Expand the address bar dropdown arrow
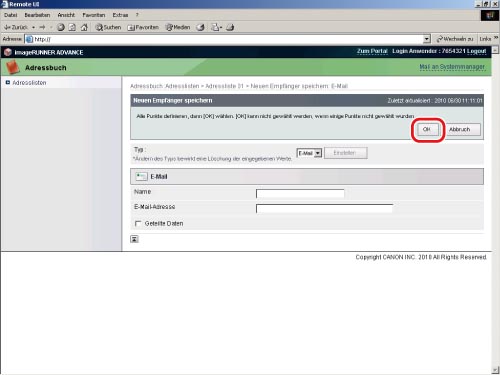This screenshot has width=500, height=375. [x=427, y=39]
